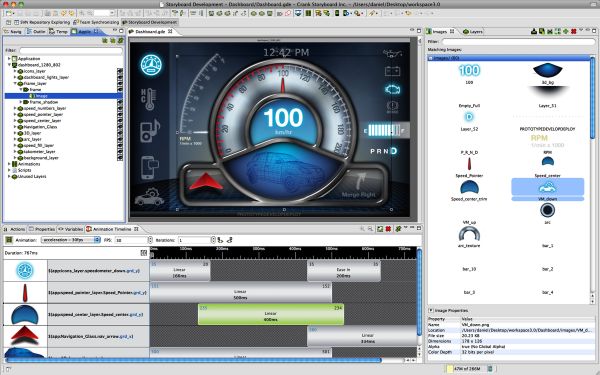The width and height of the screenshot is (600, 375).
Task: Click the green film-strip icon beside Animation label
Action: coord(9,240)
